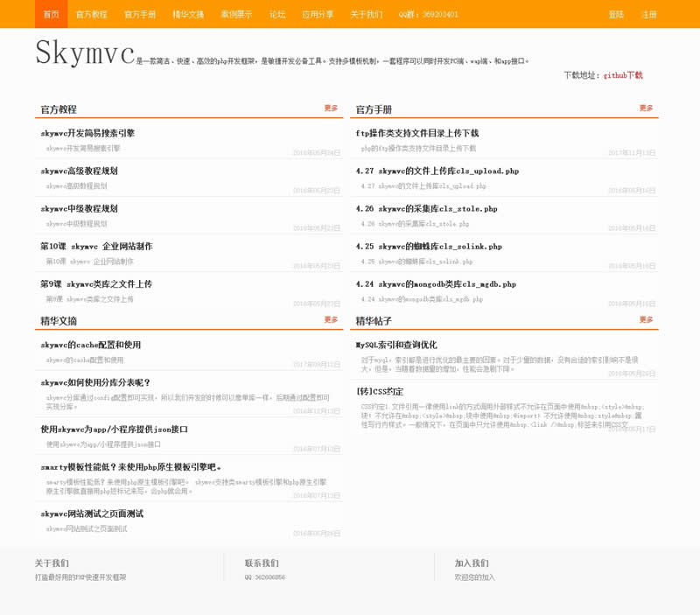The width and height of the screenshot is (700, 615).
Task: Open 案例展示 in the top menu
Action: 235,14
